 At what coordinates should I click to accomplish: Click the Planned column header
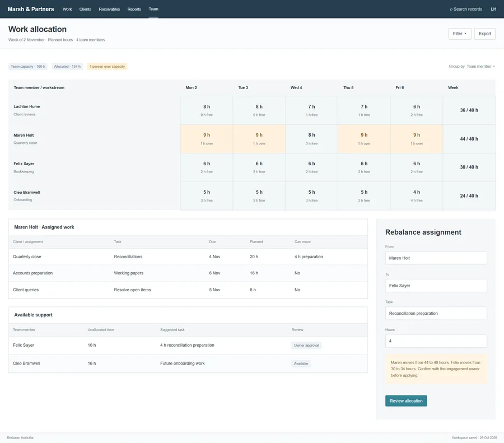pyautogui.click(x=256, y=242)
